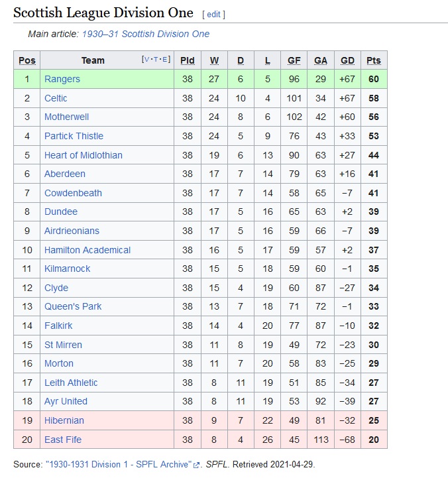
Task: Select the Partick Thistle link
Action: click(74, 136)
